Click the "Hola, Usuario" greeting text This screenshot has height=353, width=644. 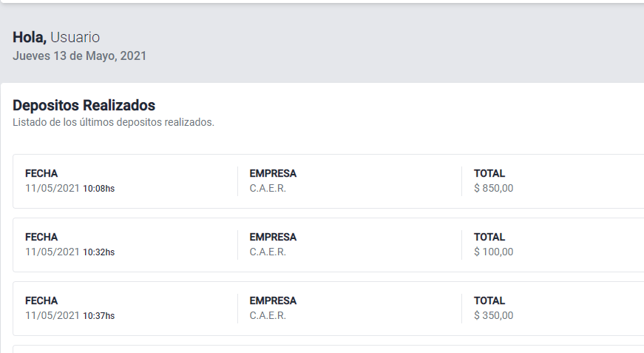tap(56, 37)
